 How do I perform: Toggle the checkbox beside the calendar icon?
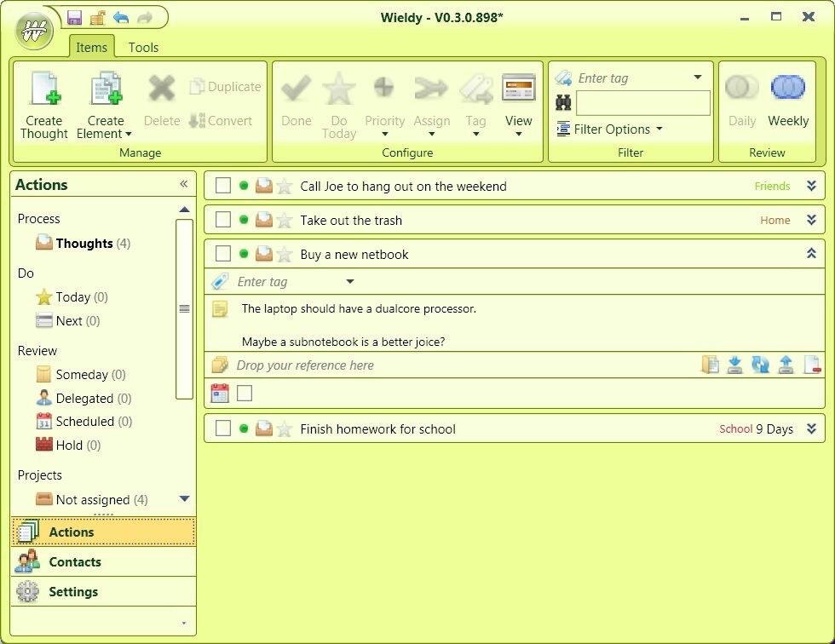tap(245, 394)
